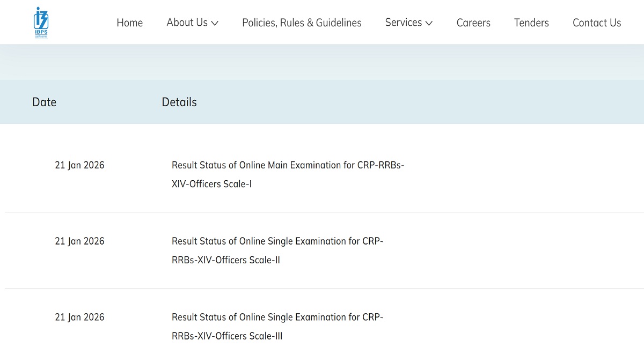This screenshot has height=362, width=644.
Task: Open the Careers page
Action: 473,23
